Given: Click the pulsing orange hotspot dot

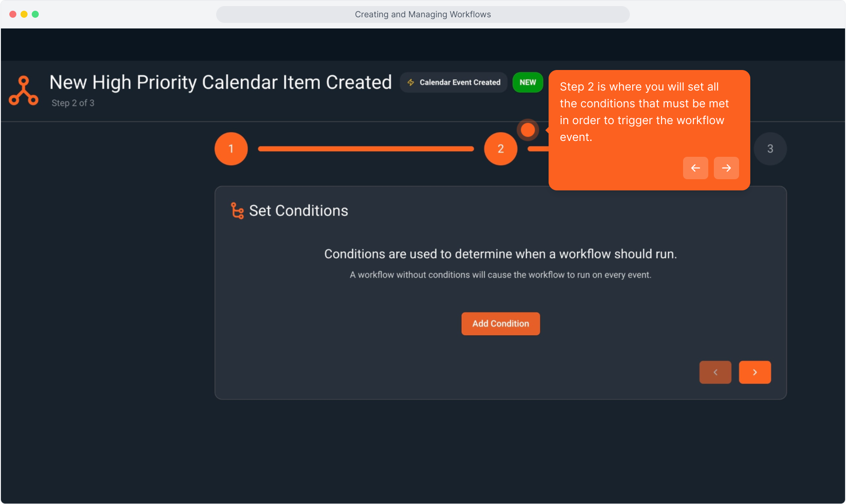Looking at the screenshot, I should point(528,130).
